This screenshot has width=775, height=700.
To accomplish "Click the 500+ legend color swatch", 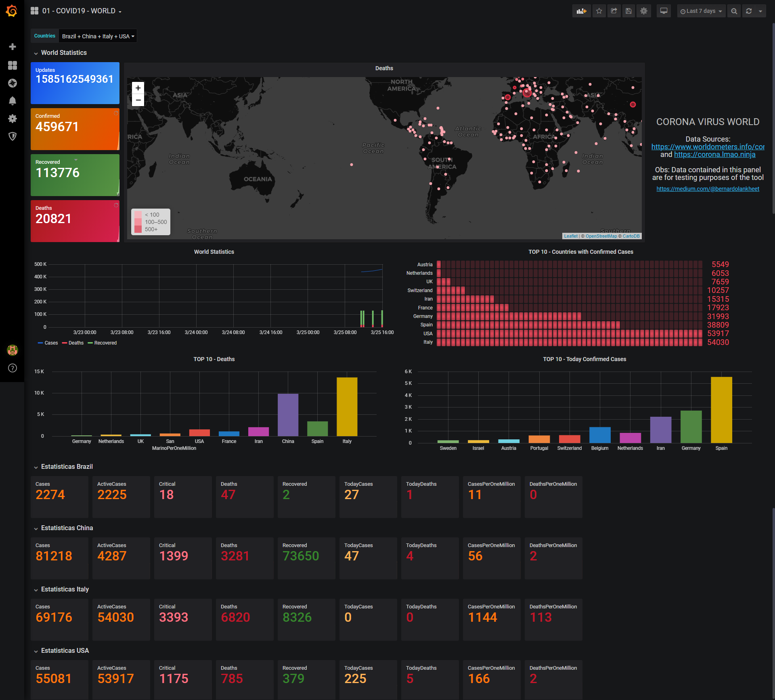I will tap(138, 229).
